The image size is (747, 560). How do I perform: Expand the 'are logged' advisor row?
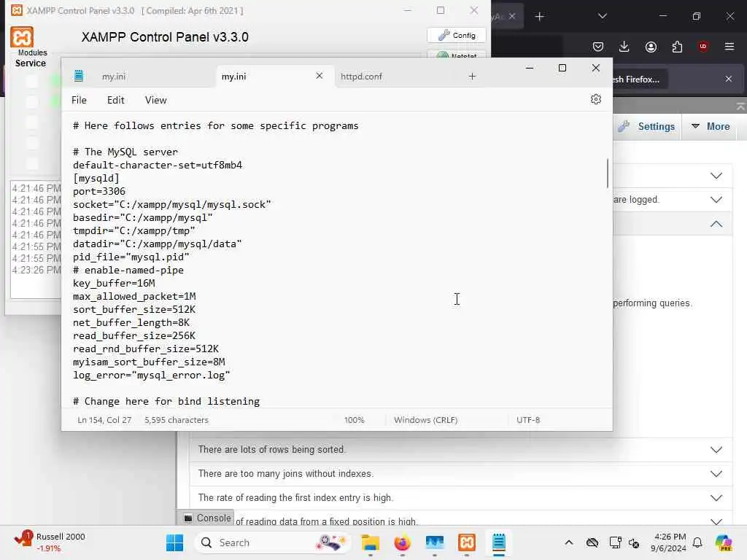[x=716, y=200]
